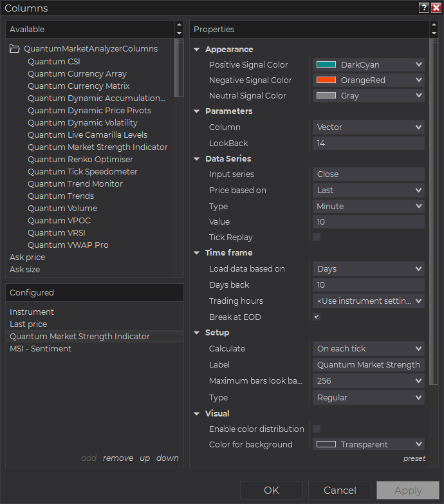Image resolution: width=444 pixels, height=504 pixels.
Task: Collapse the Data Series section
Action: click(197, 159)
